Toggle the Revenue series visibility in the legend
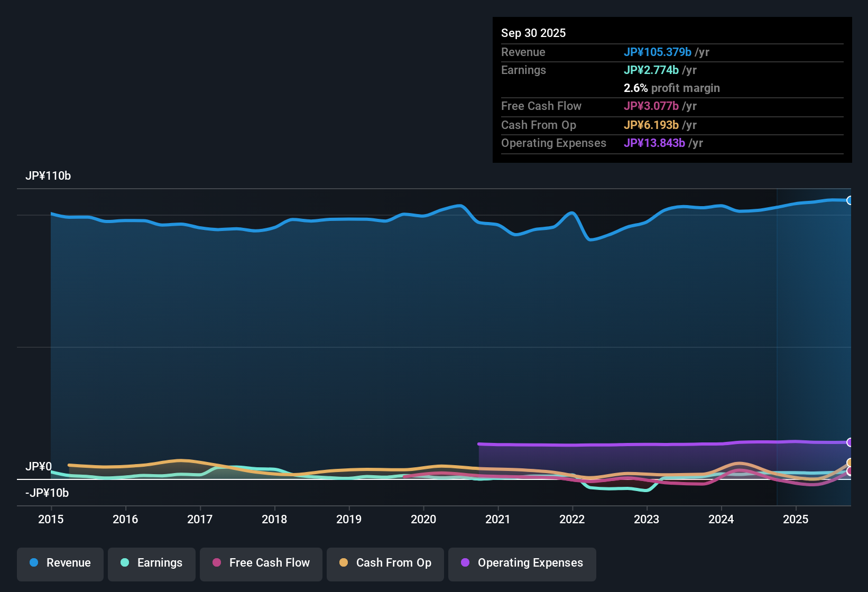Viewport: 868px width, 592px height. pyautogui.click(x=60, y=563)
